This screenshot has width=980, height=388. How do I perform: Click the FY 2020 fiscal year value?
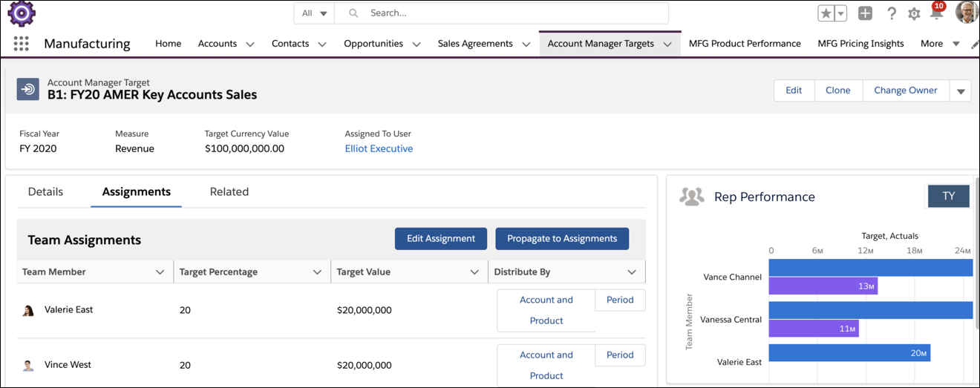[x=38, y=148]
